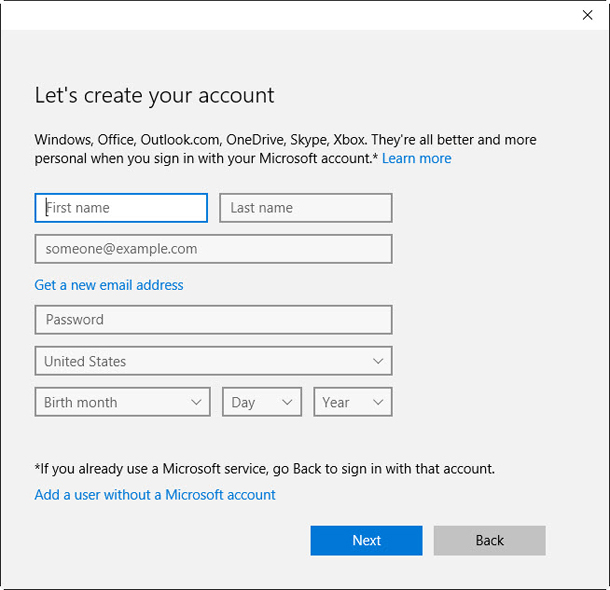Focus the First name text field

(121, 208)
